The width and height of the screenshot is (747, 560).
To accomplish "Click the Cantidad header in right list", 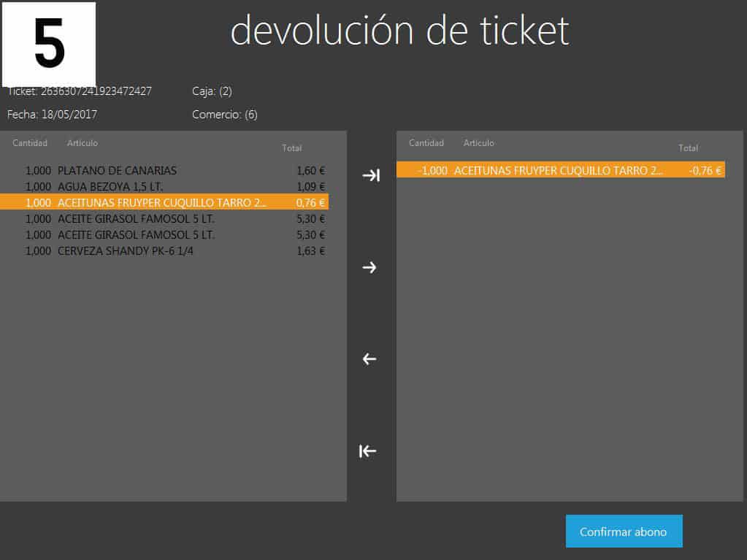I will coord(426,143).
